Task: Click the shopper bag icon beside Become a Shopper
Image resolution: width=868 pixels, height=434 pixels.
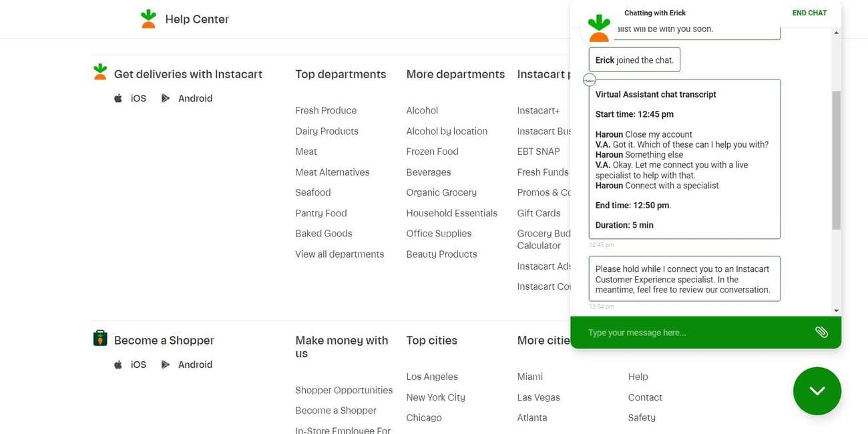Action: point(99,339)
